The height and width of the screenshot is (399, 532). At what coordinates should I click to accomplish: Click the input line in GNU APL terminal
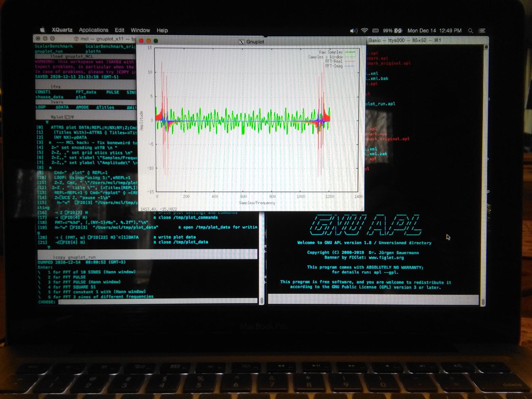[x=373, y=299]
